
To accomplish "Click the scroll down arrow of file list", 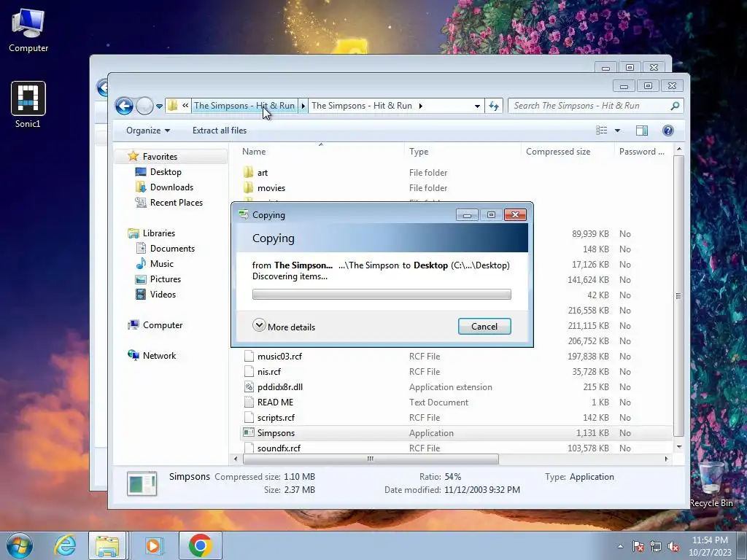I will pyautogui.click(x=679, y=447).
